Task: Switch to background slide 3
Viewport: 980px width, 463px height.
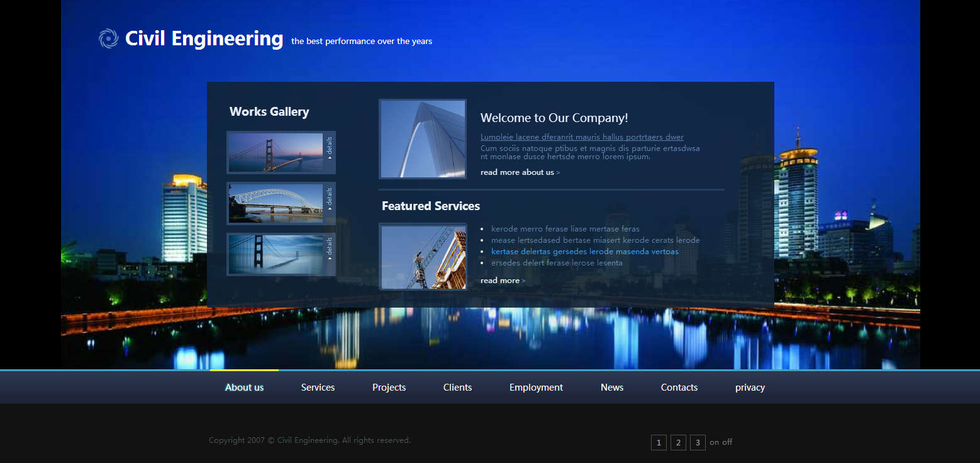Action: tap(698, 443)
